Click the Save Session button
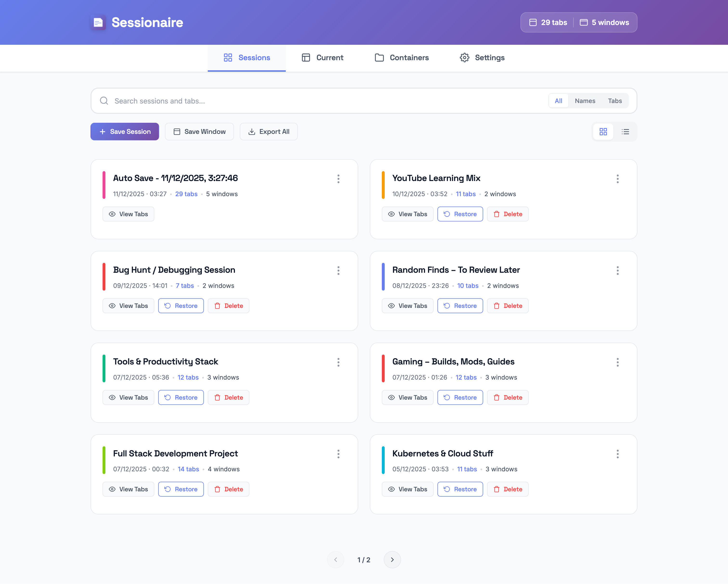Screen dimensions: 728x584 coord(125,131)
